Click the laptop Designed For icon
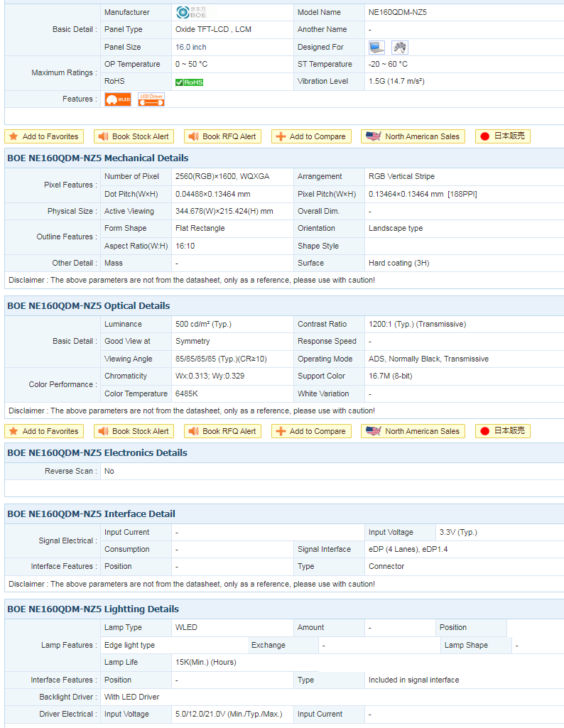Screen dimensions: 564x728 click(376, 48)
